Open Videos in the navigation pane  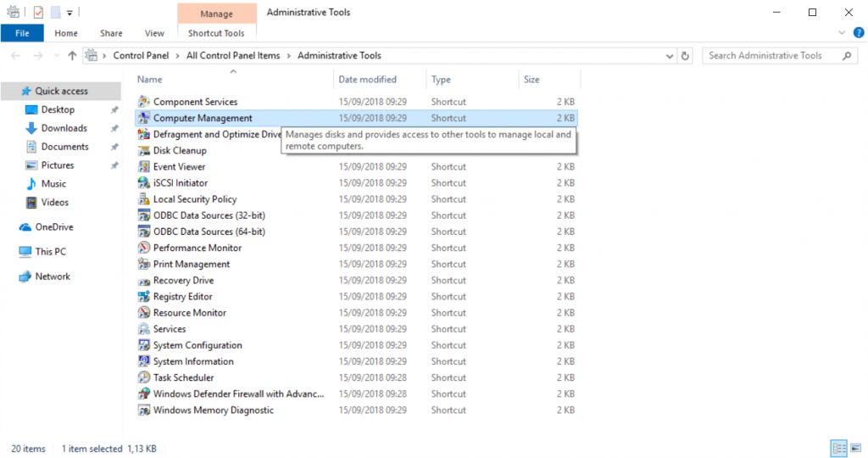click(x=55, y=202)
